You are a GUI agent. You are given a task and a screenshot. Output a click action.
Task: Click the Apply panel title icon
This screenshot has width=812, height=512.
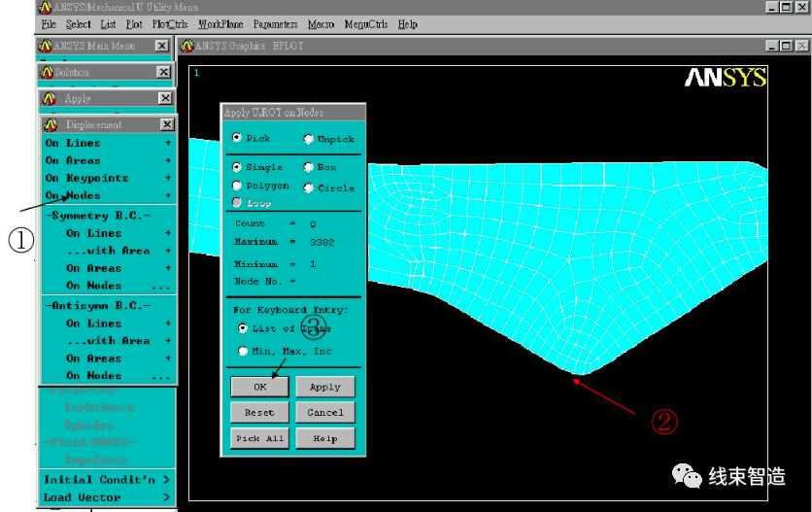click(49, 98)
